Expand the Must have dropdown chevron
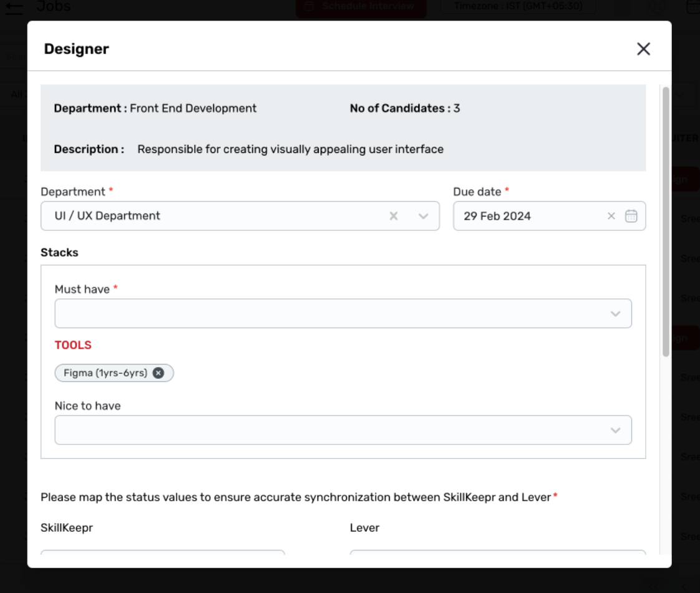This screenshot has width=700, height=593. (616, 313)
